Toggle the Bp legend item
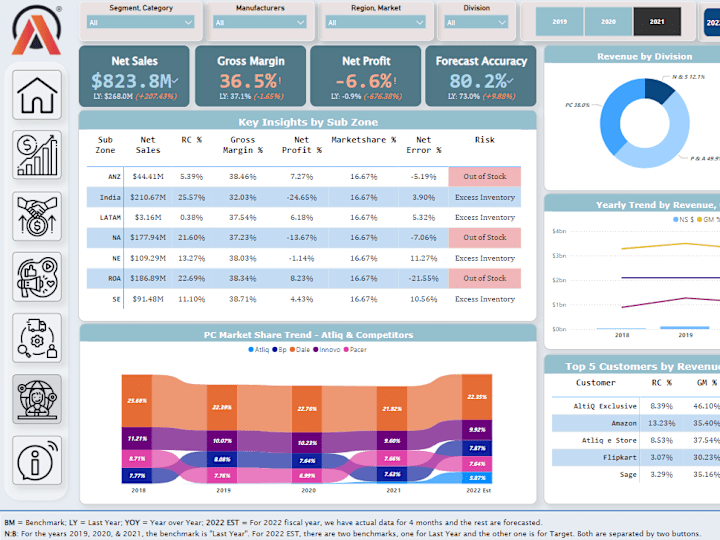The height and width of the screenshot is (540, 720). click(x=279, y=349)
